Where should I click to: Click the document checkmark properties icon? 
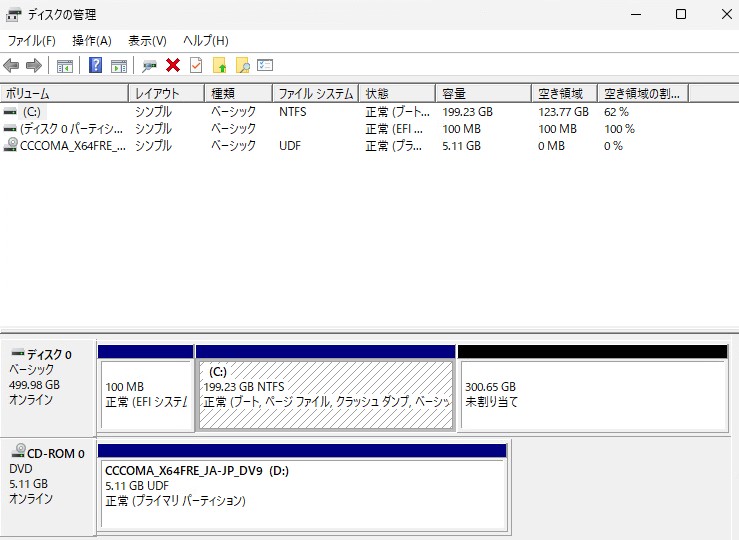click(196, 65)
